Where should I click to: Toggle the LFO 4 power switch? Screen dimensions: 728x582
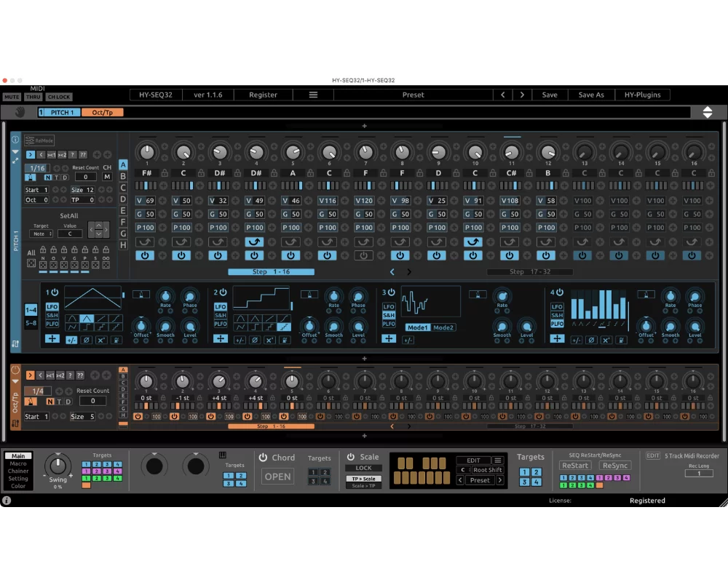[x=559, y=292]
